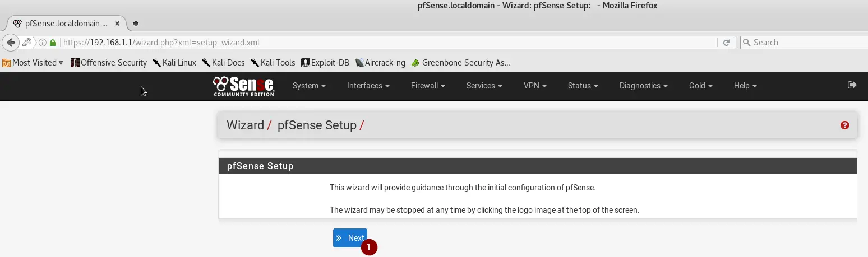Click the info circle icon in the address bar
868x257 pixels.
tap(43, 43)
